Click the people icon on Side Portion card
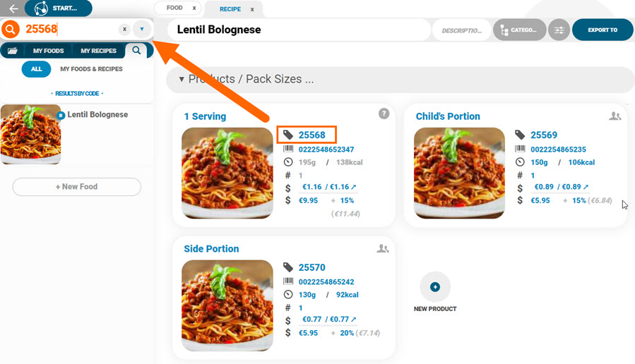Viewport: 635px width, 364px height. point(383,248)
